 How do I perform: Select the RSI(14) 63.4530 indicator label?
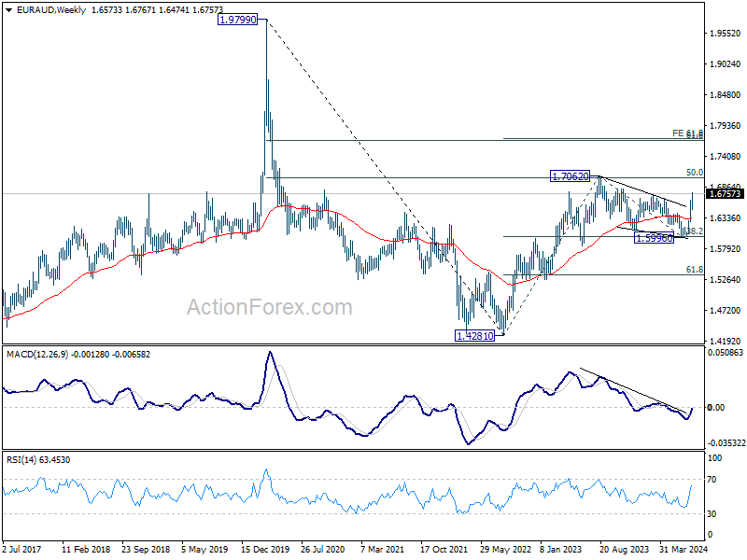pyautogui.click(x=38, y=460)
